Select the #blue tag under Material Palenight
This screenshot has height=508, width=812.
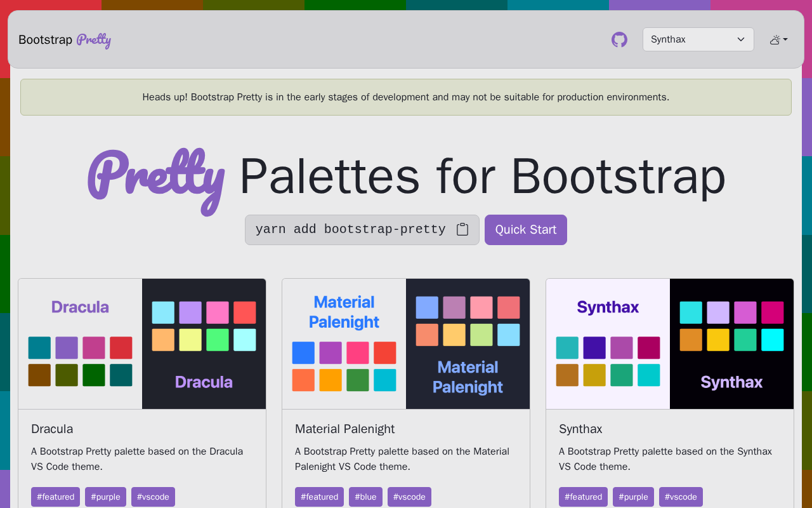tap(366, 497)
